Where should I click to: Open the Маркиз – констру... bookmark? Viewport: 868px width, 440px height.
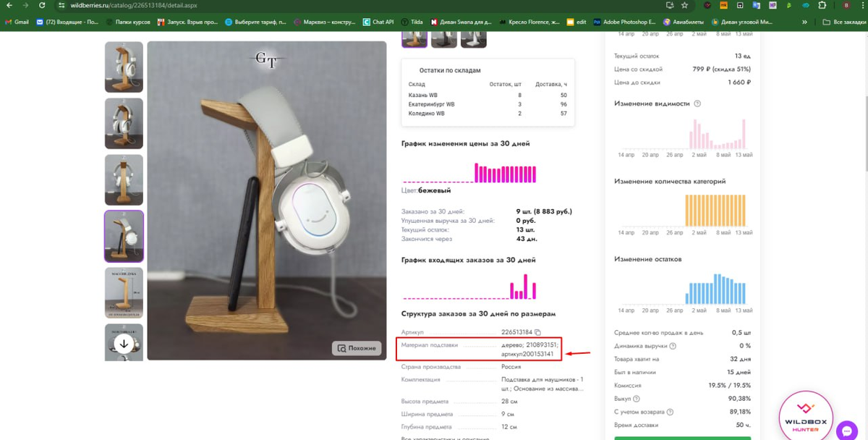pyautogui.click(x=325, y=22)
